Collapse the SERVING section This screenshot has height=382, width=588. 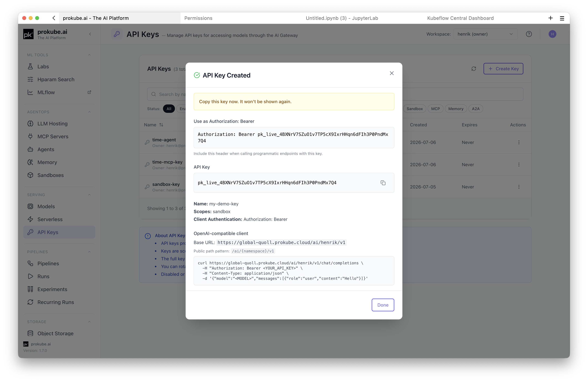click(x=89, y=195)
